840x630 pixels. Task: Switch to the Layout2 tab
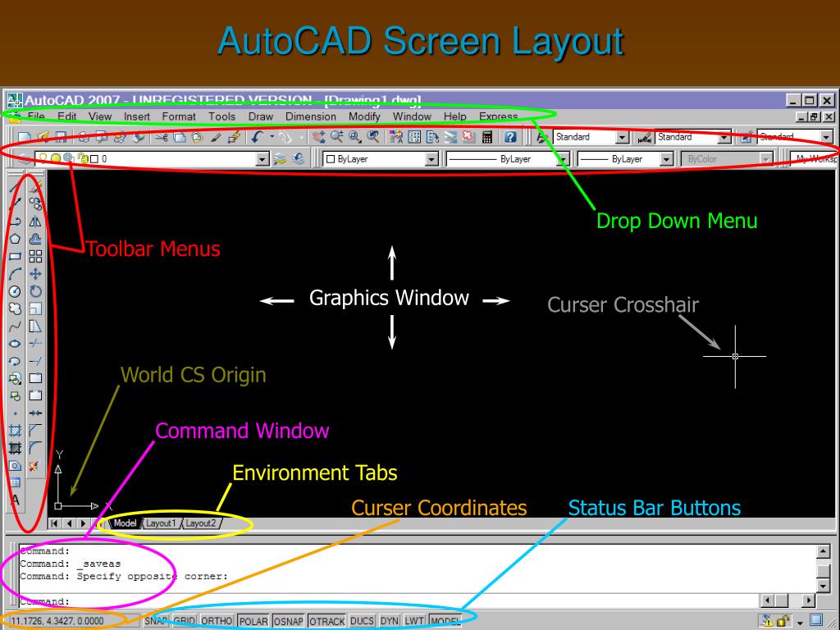click(201, 523)
